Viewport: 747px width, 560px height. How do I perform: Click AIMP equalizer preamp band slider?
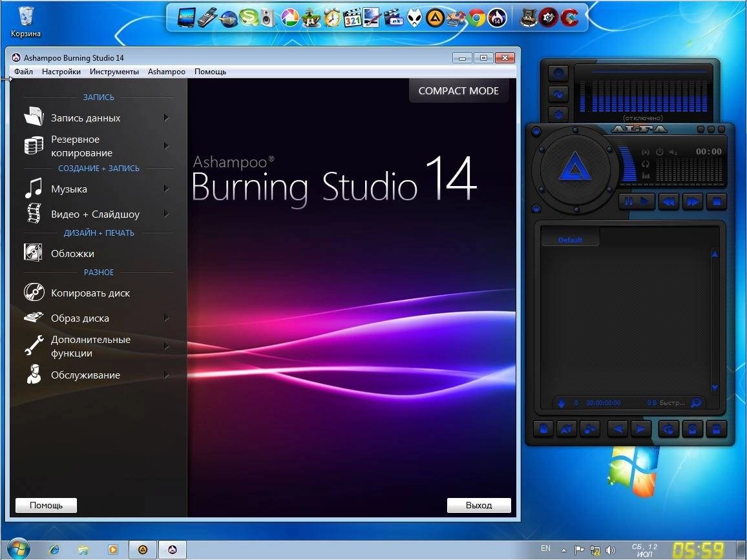(x=583, y=96)
